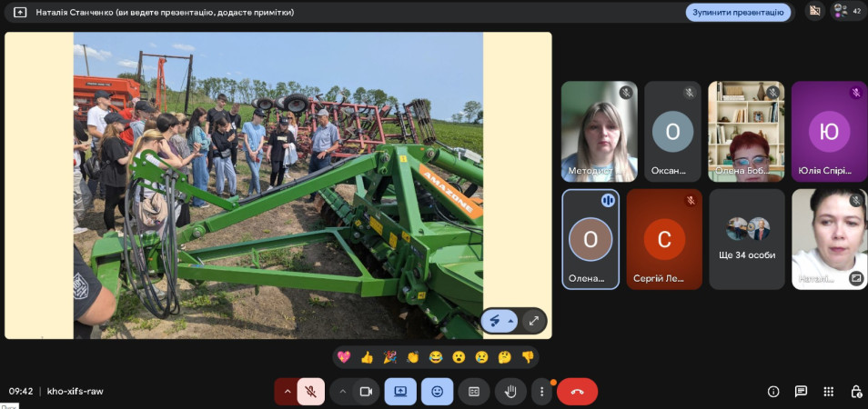Open meeting details info icon
Viewport: 868px width, 409px height.
[773, 392]
